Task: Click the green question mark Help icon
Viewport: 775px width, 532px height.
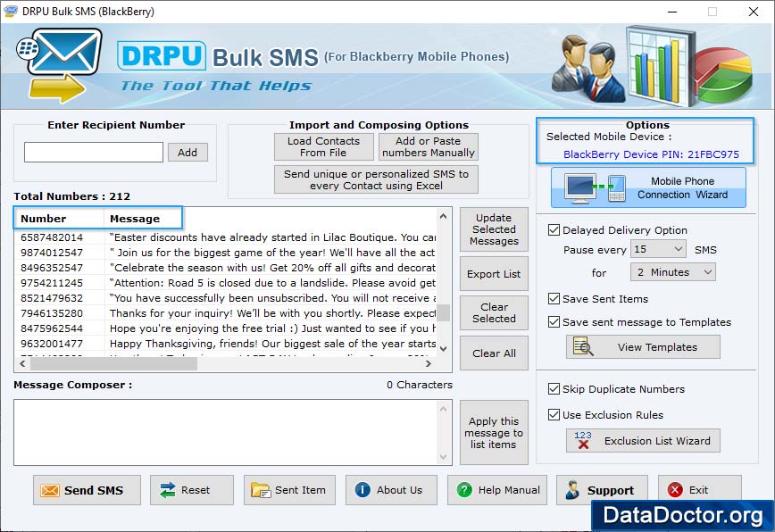Action: click(464, 490)
